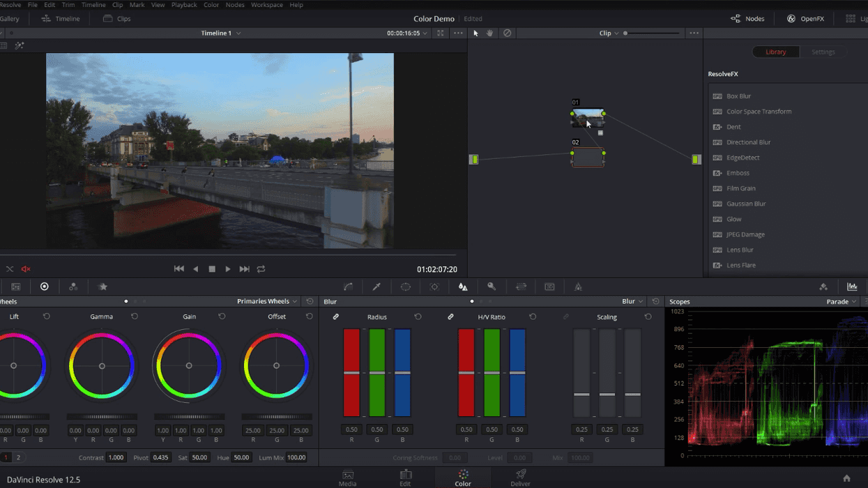Switch to the Library tab in OpenFX
The width and height of the screenshot is (868, 488).
[776, 52]
